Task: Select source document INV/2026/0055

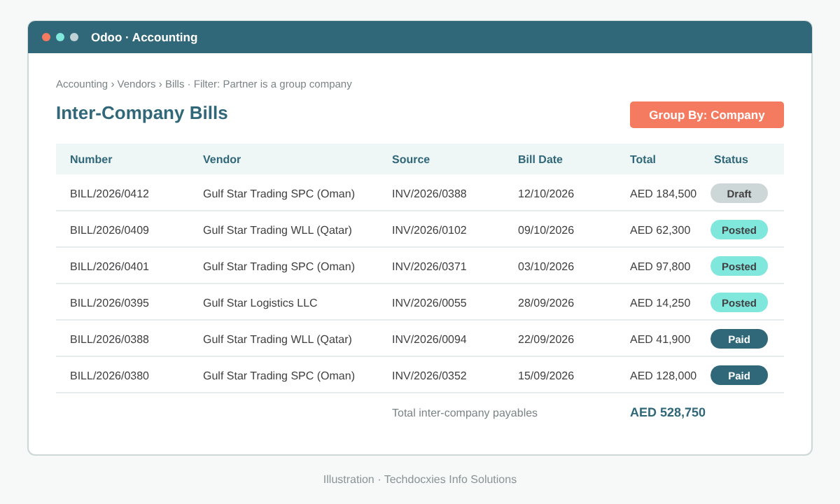Action: 429,303
